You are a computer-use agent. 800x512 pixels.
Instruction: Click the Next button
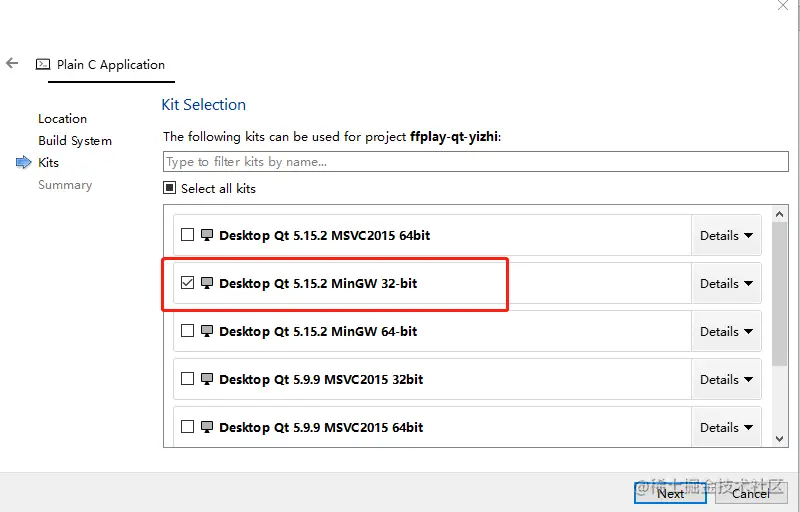coord(670,493)
